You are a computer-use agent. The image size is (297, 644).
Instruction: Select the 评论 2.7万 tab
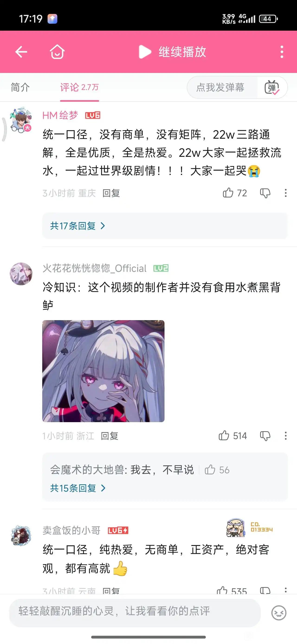[79, 87]
